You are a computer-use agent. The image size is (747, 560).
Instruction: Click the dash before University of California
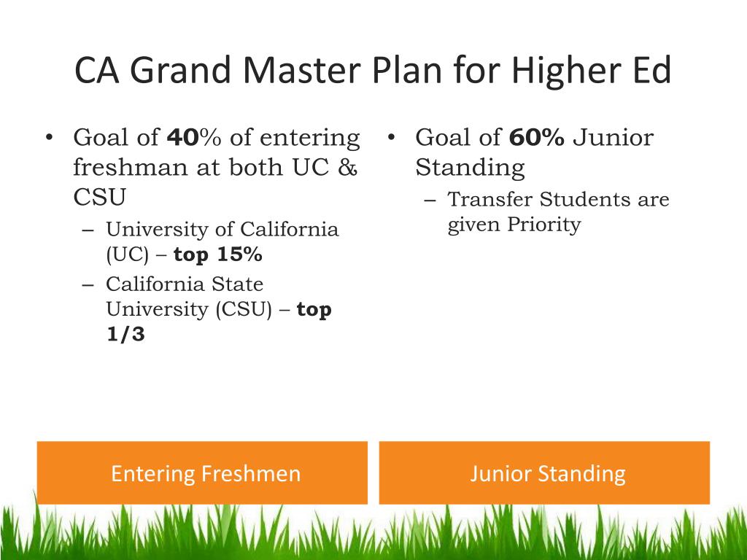(x=88, y=230)
